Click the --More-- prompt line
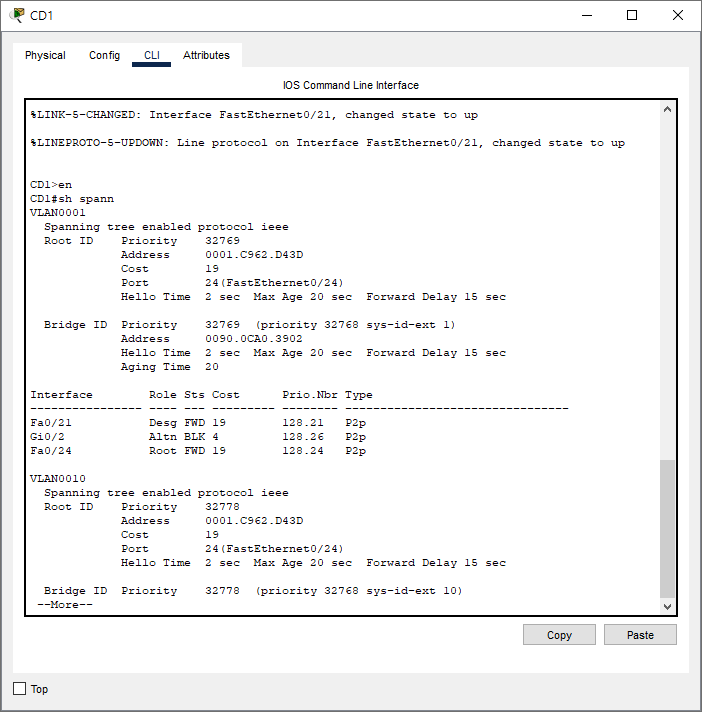 click(65, 605)
